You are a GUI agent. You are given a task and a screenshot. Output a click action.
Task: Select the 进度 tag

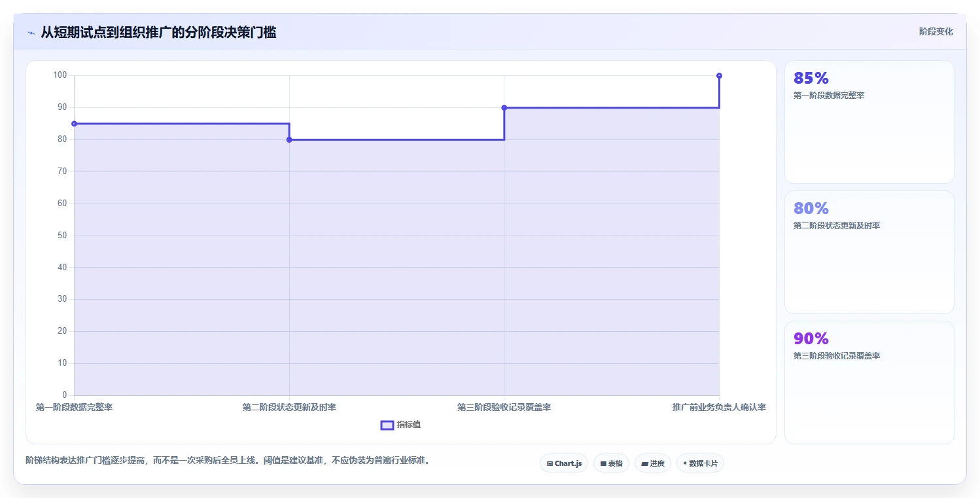coord(653,463)
